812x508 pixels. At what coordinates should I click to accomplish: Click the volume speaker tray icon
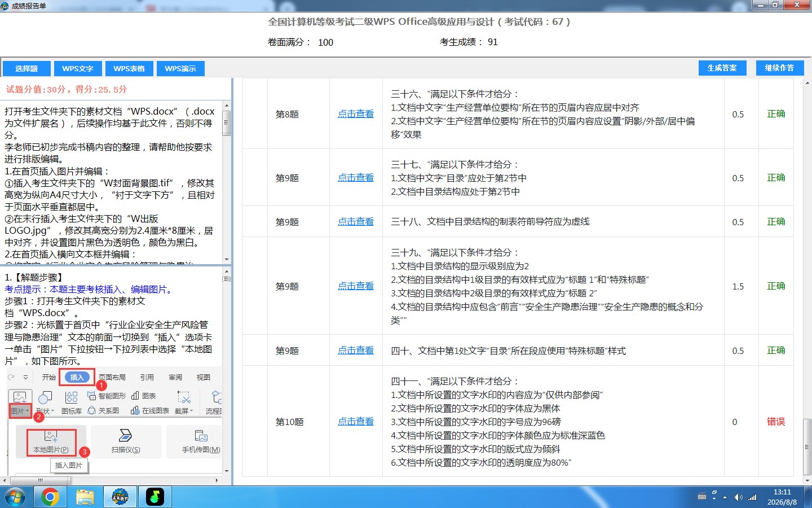click(x=738, y=497)
